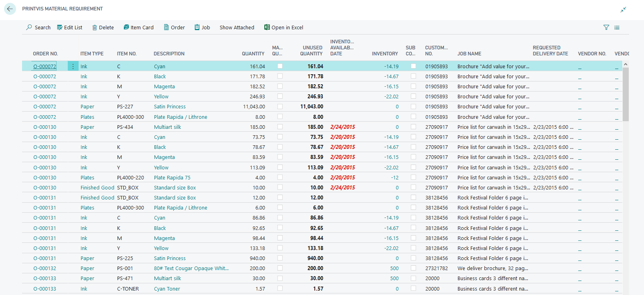
Task: Select item number PS-434 cell
Action: point(125,127)
